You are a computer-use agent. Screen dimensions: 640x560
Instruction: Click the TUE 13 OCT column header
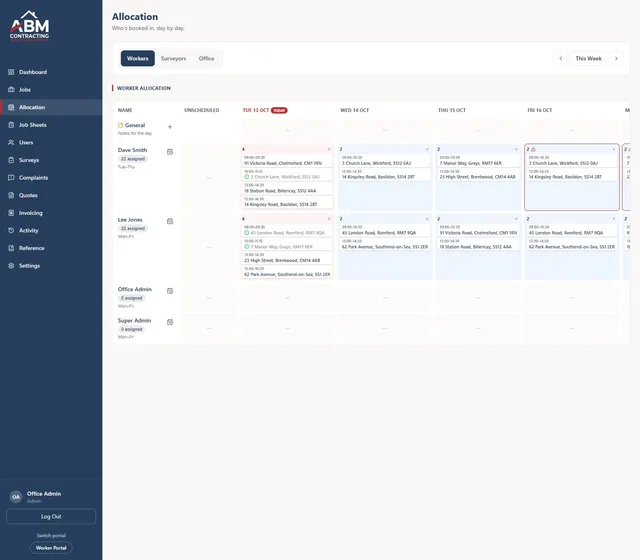coord(256,110)
